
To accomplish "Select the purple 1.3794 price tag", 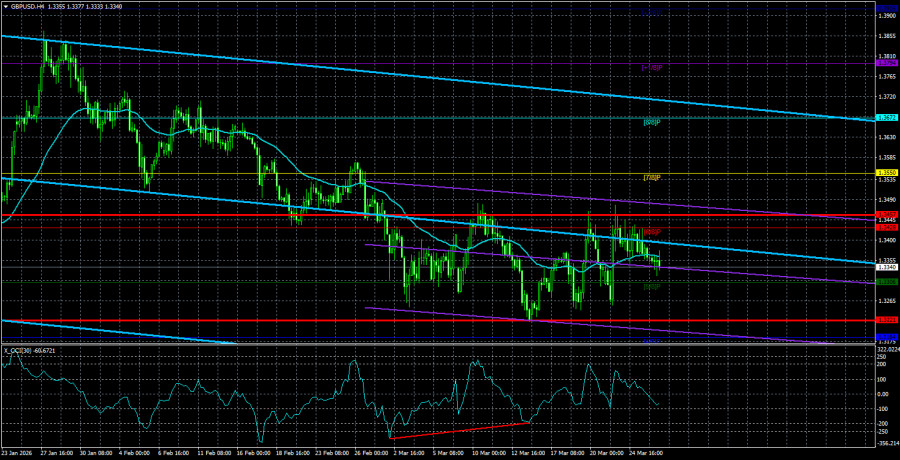I will (886, 62).
